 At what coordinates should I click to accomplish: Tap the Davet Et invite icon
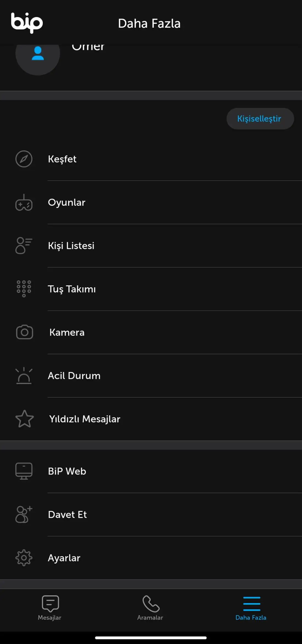[24, 514]
